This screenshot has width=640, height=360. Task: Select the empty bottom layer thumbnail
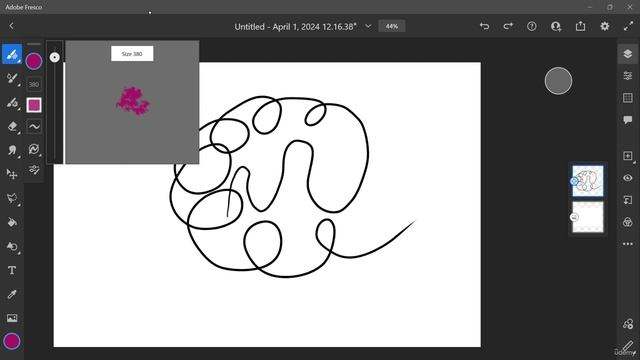(588, 217)
